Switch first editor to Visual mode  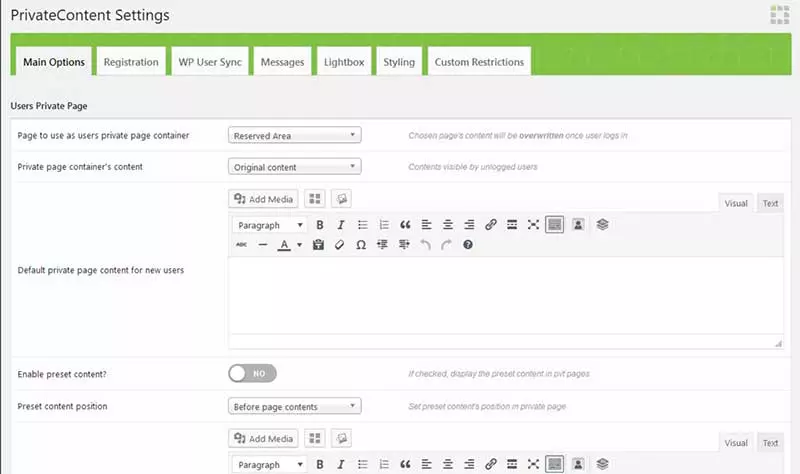pyautogui.click(x=736, y=203)
